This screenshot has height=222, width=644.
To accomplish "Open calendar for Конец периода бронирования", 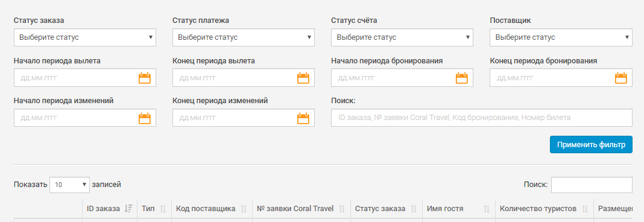I will pos(620,78).
